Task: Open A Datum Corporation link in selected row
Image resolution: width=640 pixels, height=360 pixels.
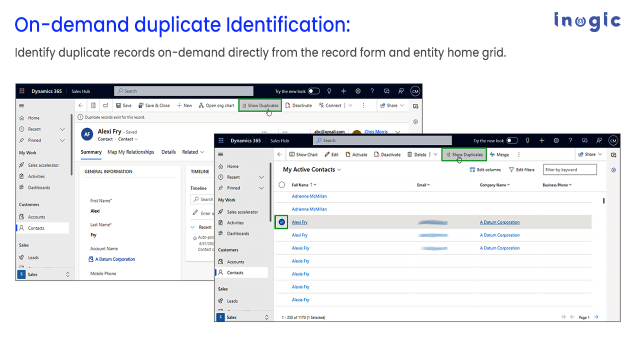Action: (500, 222)
